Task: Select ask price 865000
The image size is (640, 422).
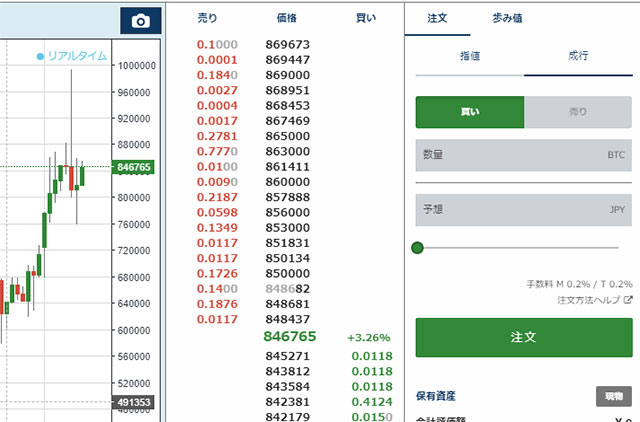Action: pos(287,136)
